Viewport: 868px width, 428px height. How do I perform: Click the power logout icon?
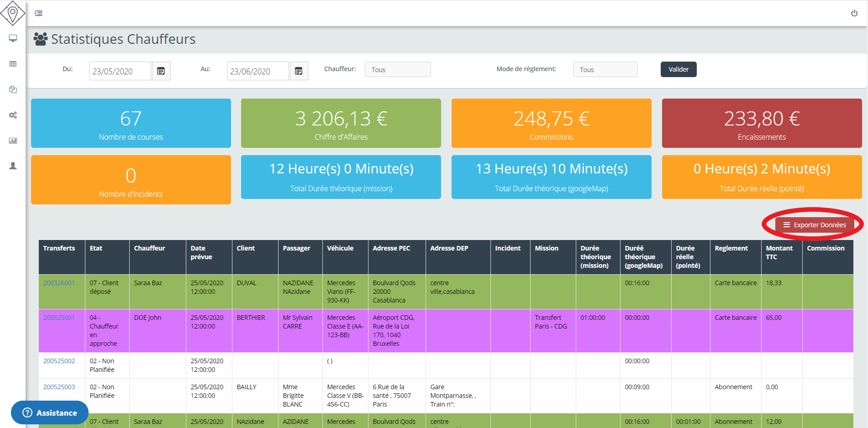854,13
